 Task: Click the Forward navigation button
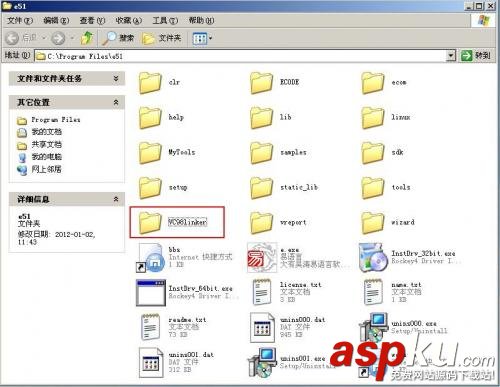[58, 38]
